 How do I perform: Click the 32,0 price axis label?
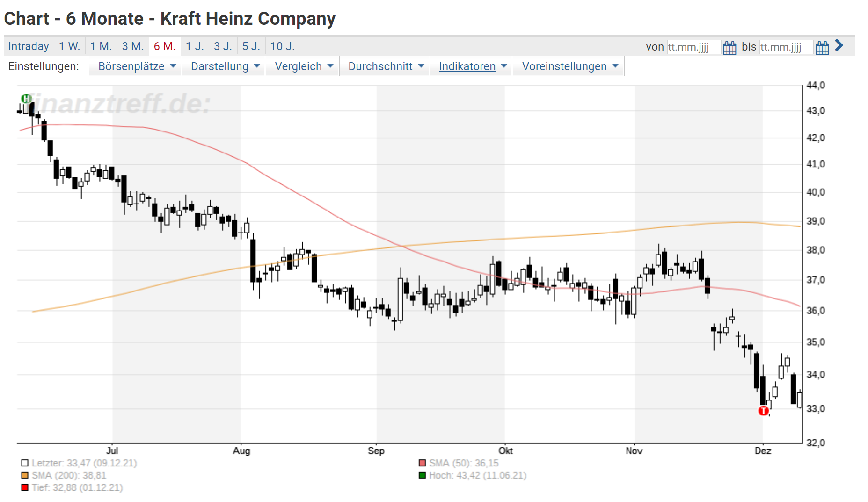(x=816, y=443)
